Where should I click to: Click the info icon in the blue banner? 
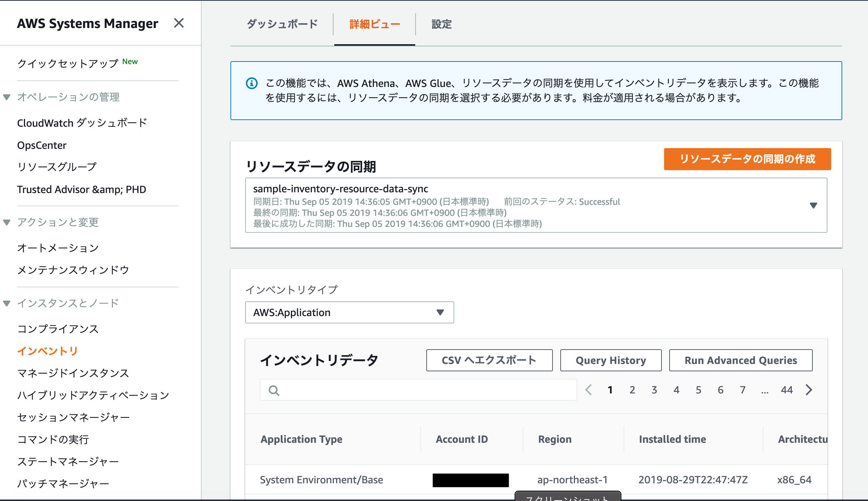(252, 83)
